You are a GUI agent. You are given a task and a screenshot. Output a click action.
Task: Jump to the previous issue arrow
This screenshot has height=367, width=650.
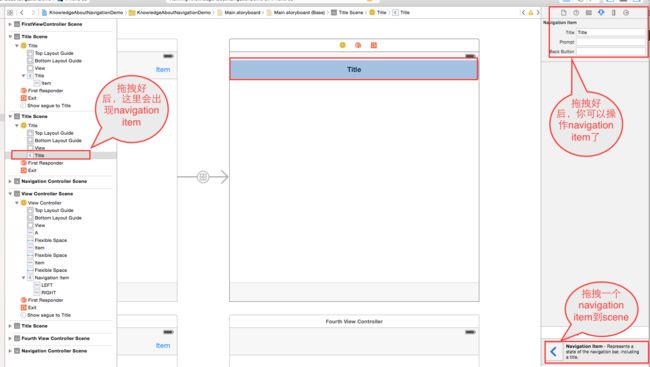tap(523, 12)
